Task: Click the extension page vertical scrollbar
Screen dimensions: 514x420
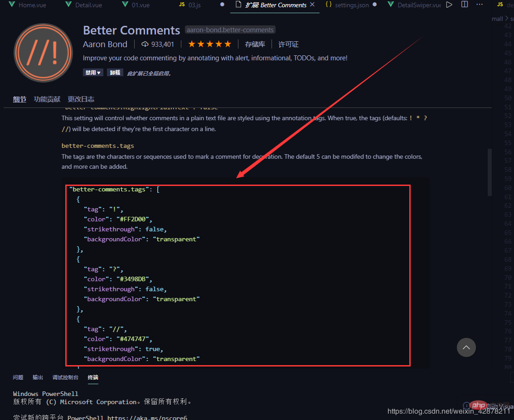Action: [x=490, y=172]
